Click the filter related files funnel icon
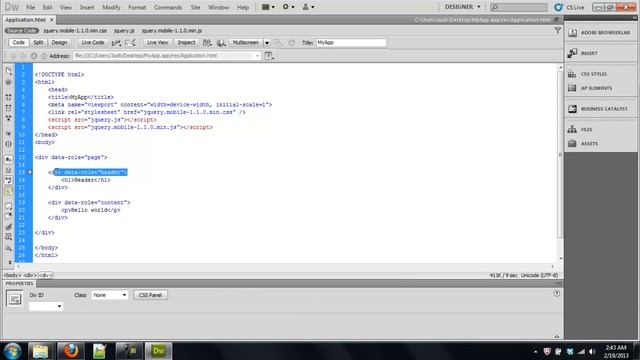The width and height of the screenshot is (640, 360). 558,31
